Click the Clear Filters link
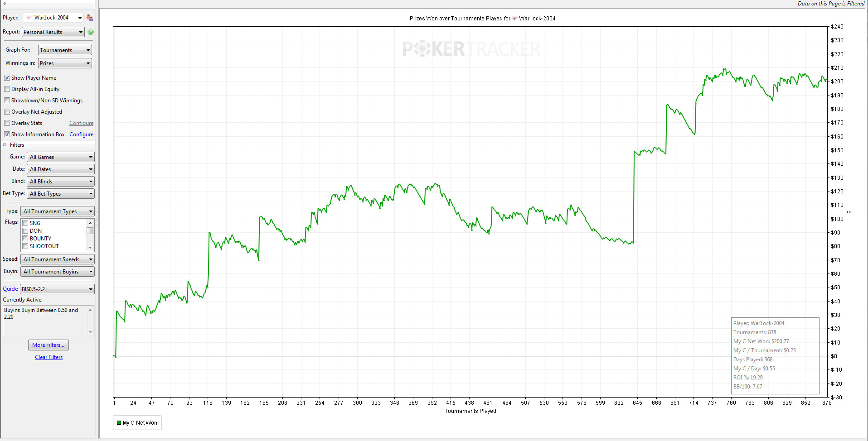868x441 pixels. pos(49,357)
